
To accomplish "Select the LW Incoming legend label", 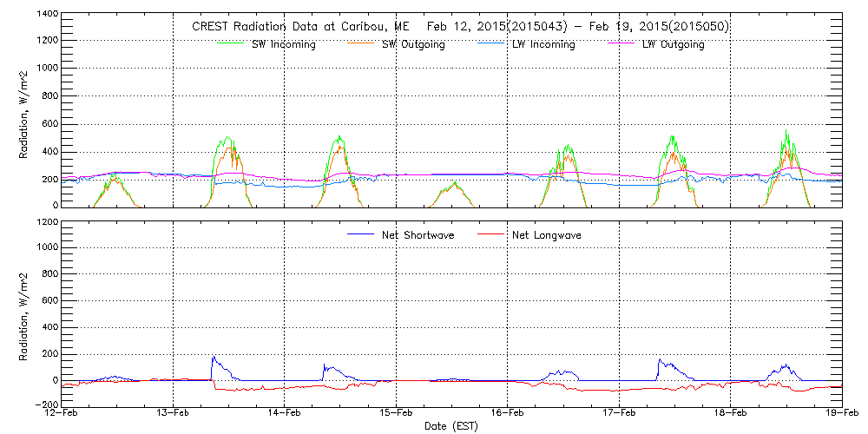I will coord(543,45).
